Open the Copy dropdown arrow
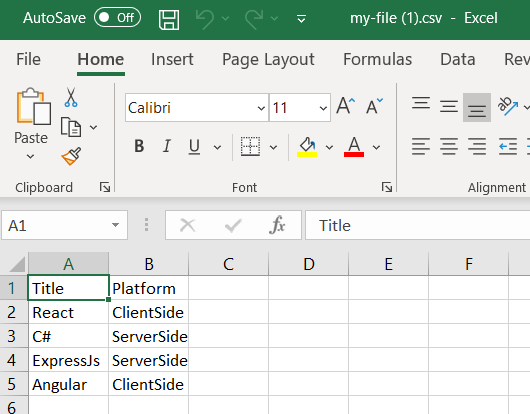Viewport: 530px width, 414px height. click(x=94, y=127)
